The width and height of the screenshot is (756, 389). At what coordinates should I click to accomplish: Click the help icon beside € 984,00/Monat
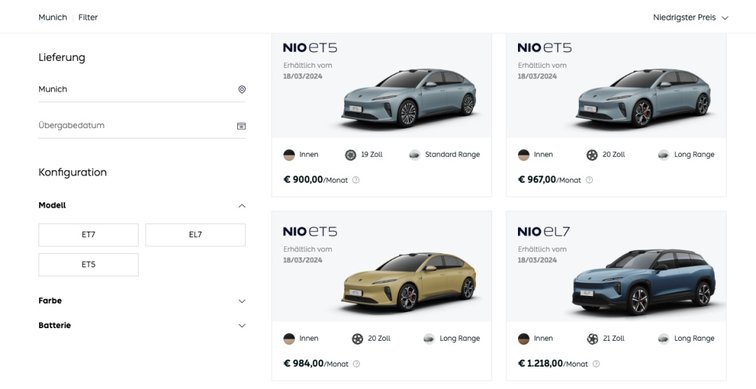[x=356, y=364]
